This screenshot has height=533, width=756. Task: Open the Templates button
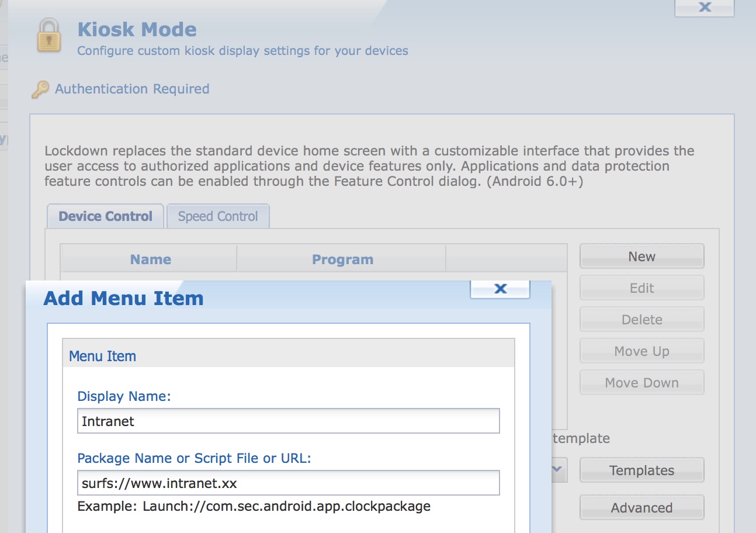coord(641,470)
